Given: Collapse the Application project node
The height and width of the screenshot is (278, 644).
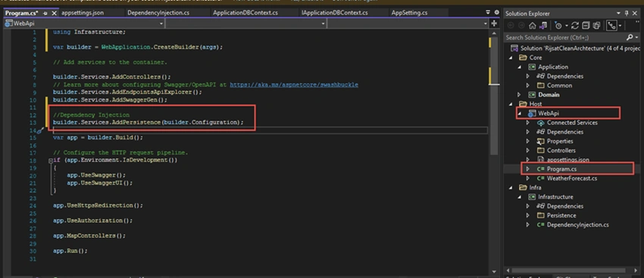Looking at the screenshot, I should pyautogui.click(x=520, y=67).
